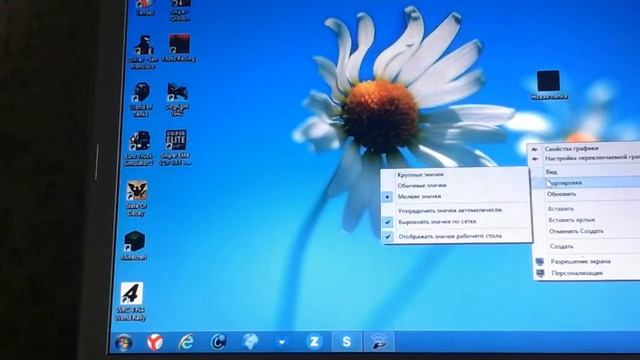Click Вставить in the context menu
Screen dimensions: 640x360
(x=587, y=209)
